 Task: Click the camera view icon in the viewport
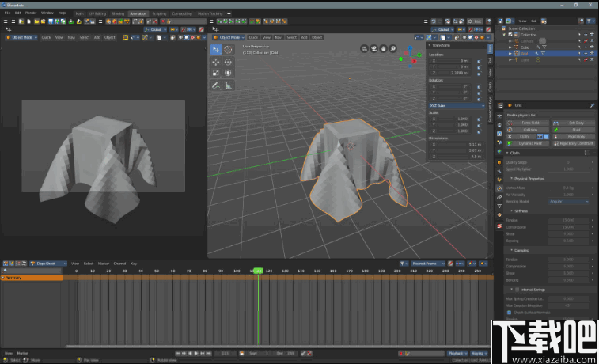(373, 48)
